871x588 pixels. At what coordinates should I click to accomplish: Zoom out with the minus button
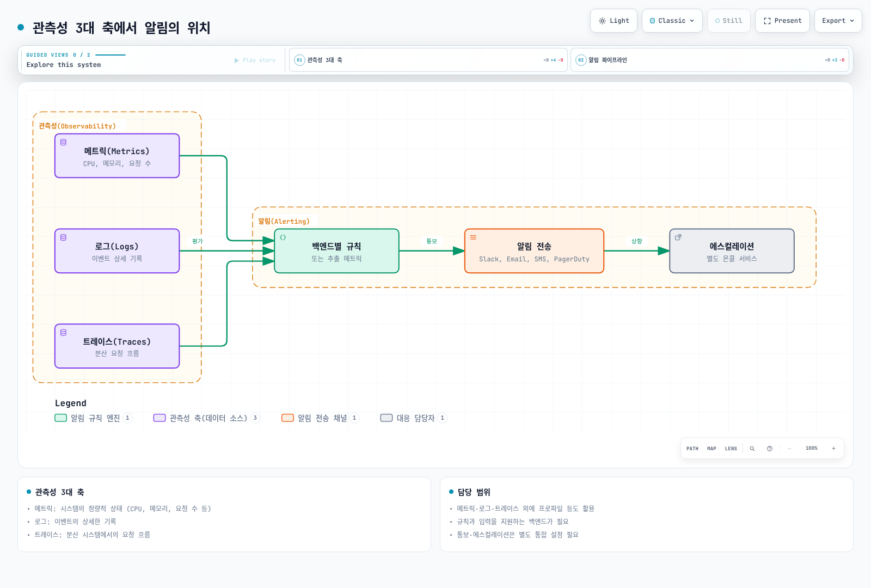pyautogui.click(x=789, y=449)
